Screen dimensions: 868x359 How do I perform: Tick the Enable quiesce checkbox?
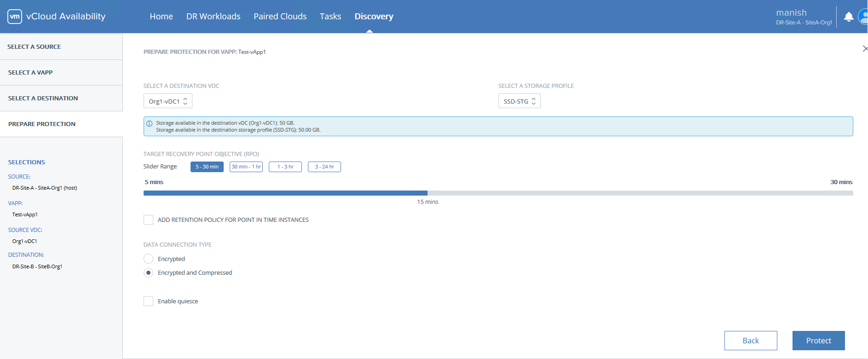(x=148, y=301)
